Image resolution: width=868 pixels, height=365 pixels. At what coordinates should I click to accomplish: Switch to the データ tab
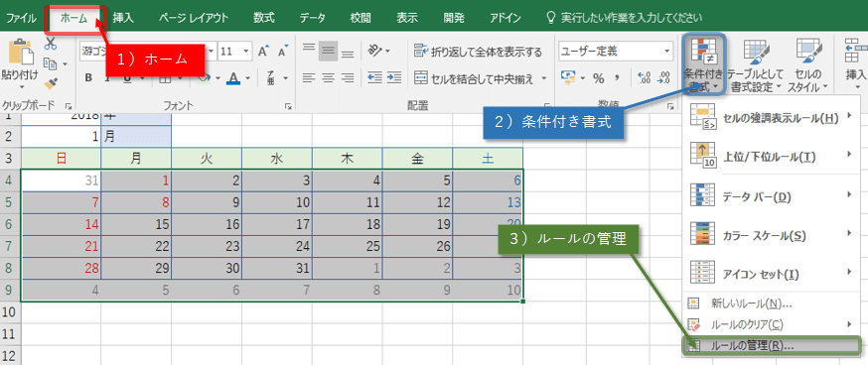pos(313,18)
